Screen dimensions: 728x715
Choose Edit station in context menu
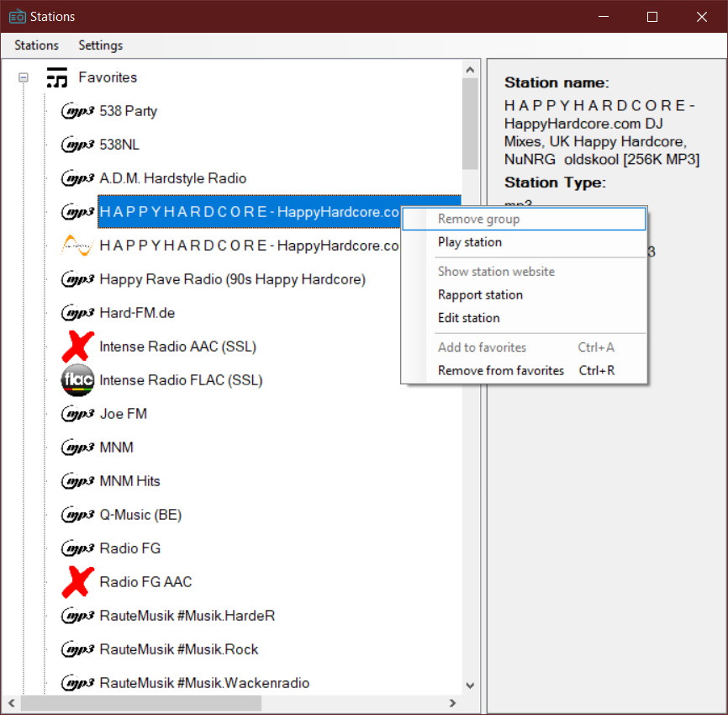click(468, 318)
